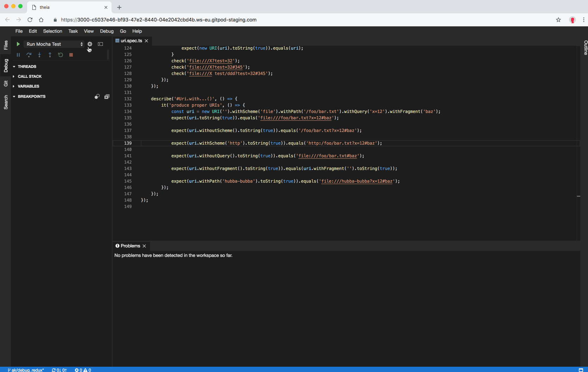This screenshot has height=372, width=588.
Task: Bookmark this page with star icon
Action: pos(558,20)
